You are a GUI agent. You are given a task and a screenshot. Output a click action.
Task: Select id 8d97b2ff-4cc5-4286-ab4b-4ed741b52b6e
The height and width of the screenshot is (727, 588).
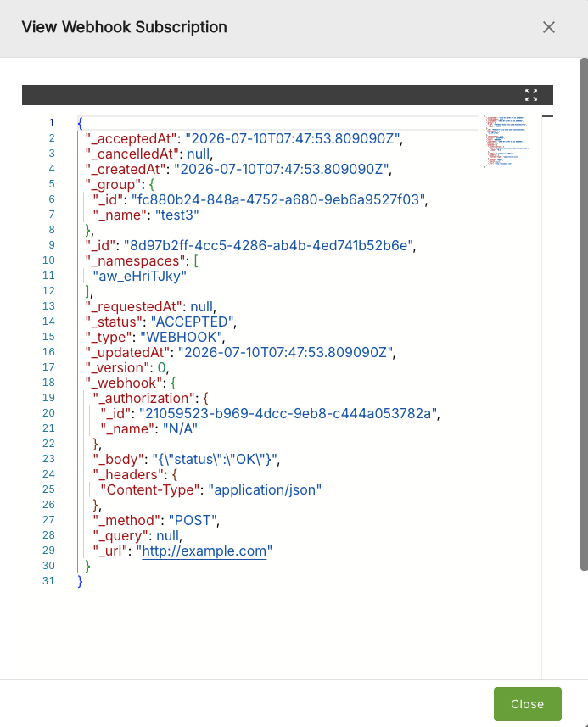pyautogui.click(x=268, y=245)
